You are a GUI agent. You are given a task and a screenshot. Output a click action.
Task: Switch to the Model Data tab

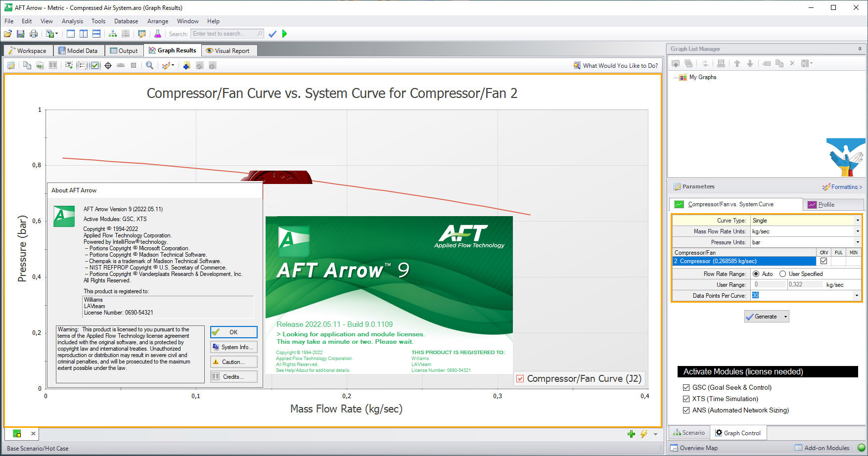click(x=78, y=50)
